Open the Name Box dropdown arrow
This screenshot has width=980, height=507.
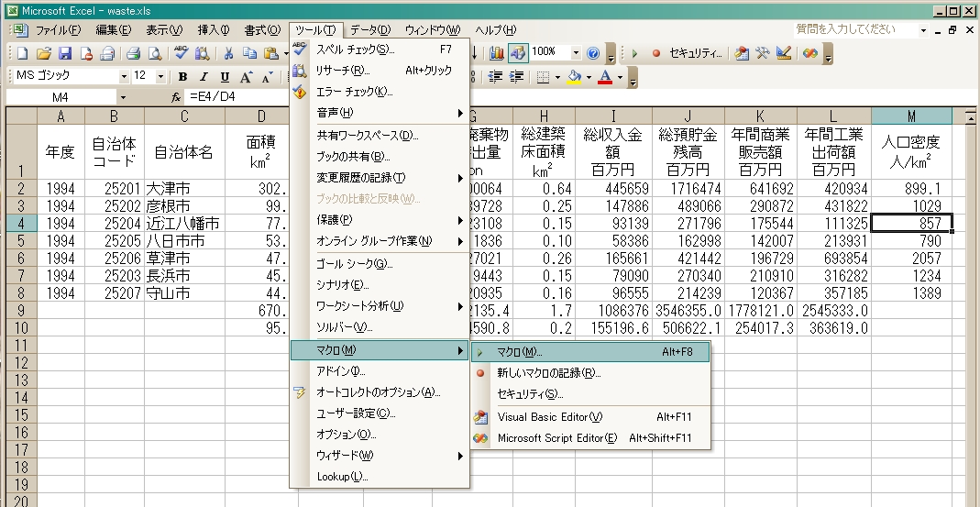pyautogui.click(x=123, y=97)
